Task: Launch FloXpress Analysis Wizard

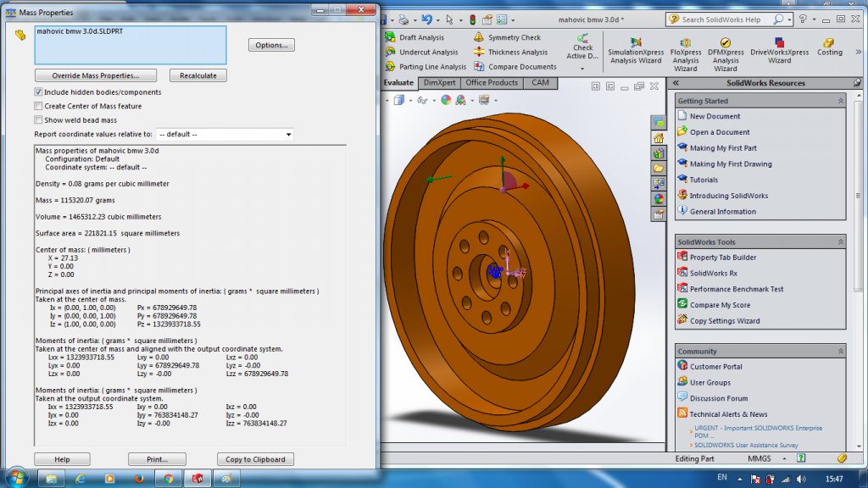Action: coord(685,54)
